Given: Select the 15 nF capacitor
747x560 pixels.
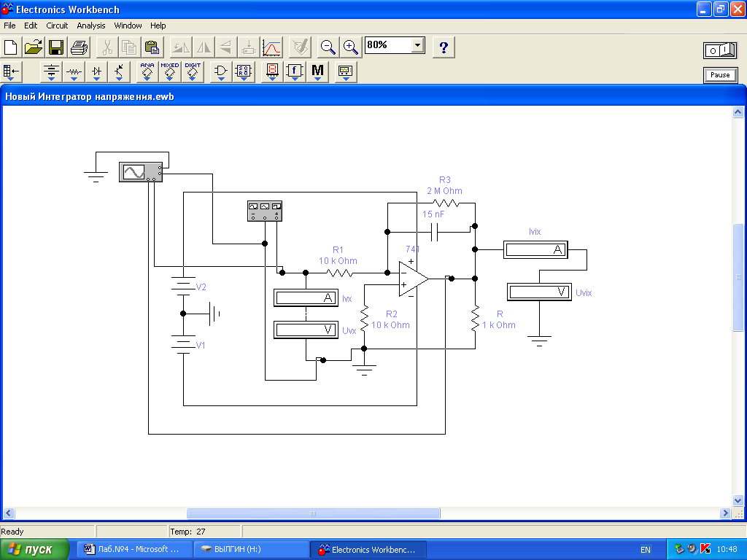Looking at the screenshot, I should 434,232.
